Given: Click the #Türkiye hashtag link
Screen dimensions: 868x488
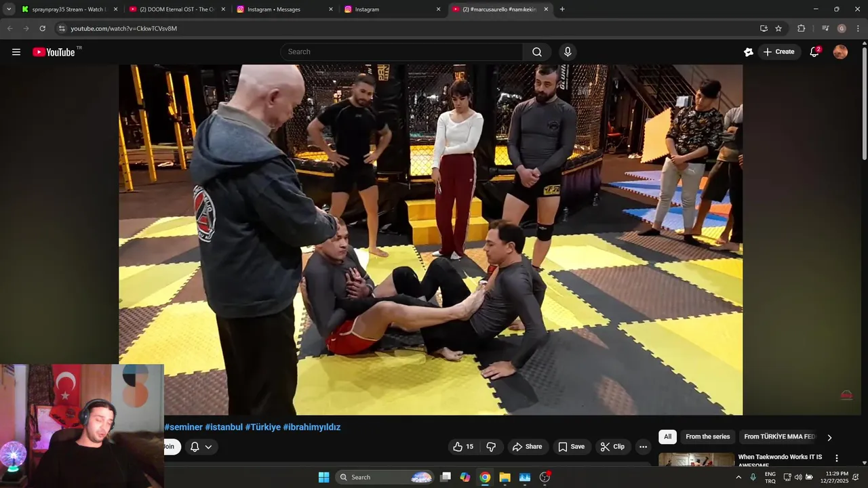Looking at the screenshot, I should coord(262,427).
